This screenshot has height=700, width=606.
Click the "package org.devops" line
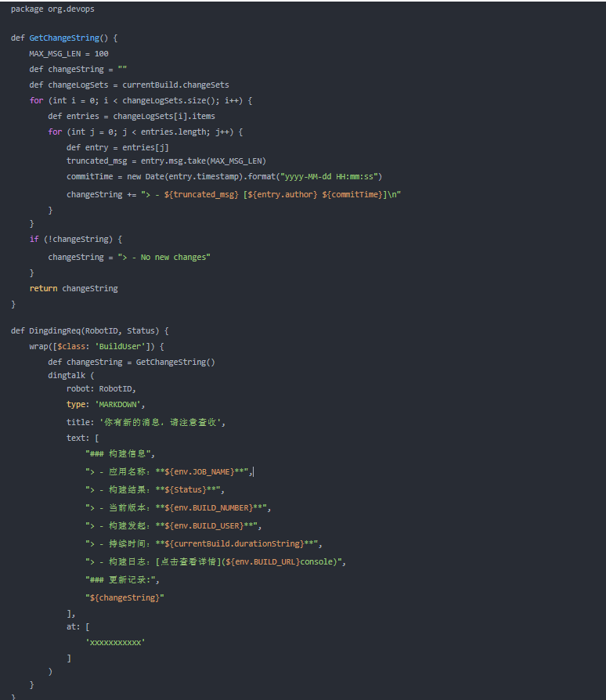pos(52,9)
